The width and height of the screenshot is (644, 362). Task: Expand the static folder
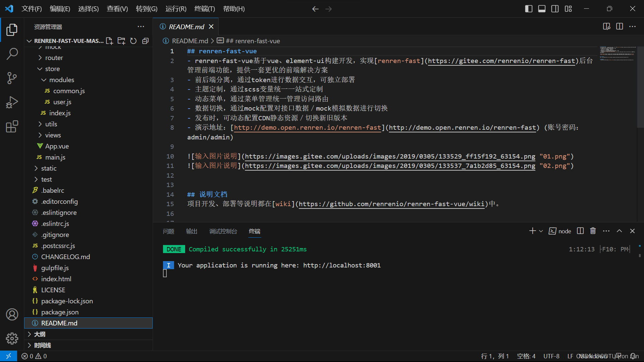(89, 168)
